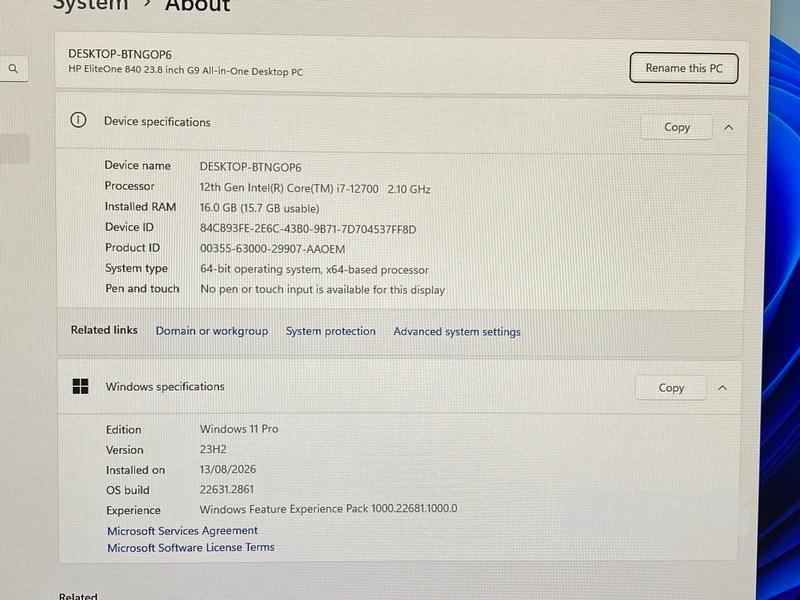Collapse the Windows specifications section

click(x=722, y=388)
